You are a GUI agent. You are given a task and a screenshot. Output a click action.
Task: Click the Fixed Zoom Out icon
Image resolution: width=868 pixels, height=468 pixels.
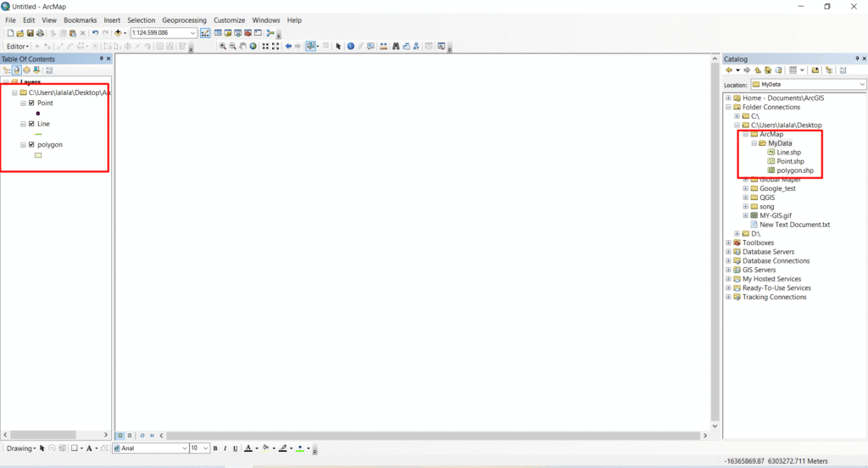pos(275,47)
